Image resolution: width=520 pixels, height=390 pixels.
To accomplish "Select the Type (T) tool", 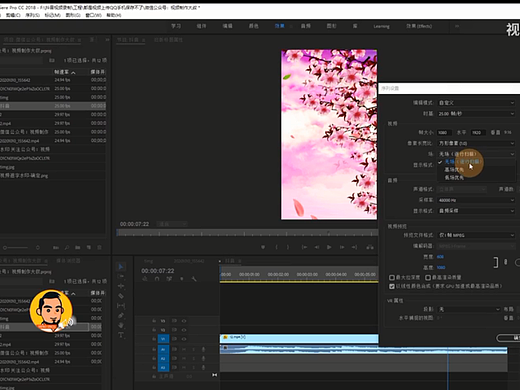I will click(121, 335).
